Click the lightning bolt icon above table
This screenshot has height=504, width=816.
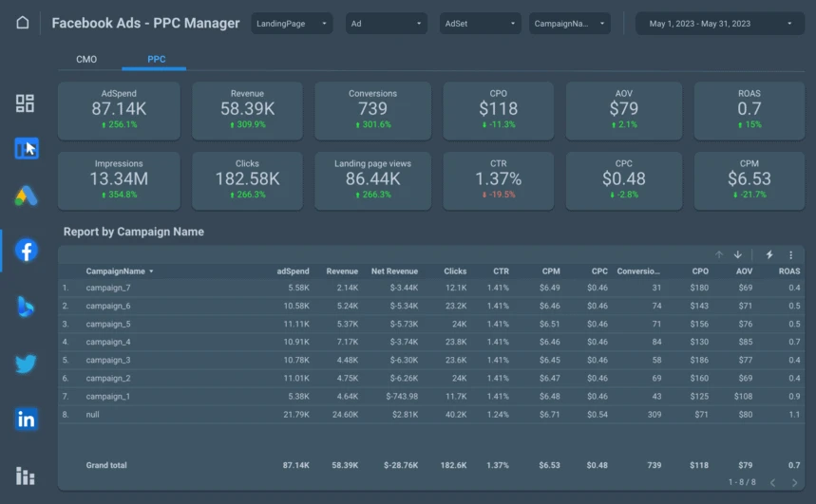[769, 255]
